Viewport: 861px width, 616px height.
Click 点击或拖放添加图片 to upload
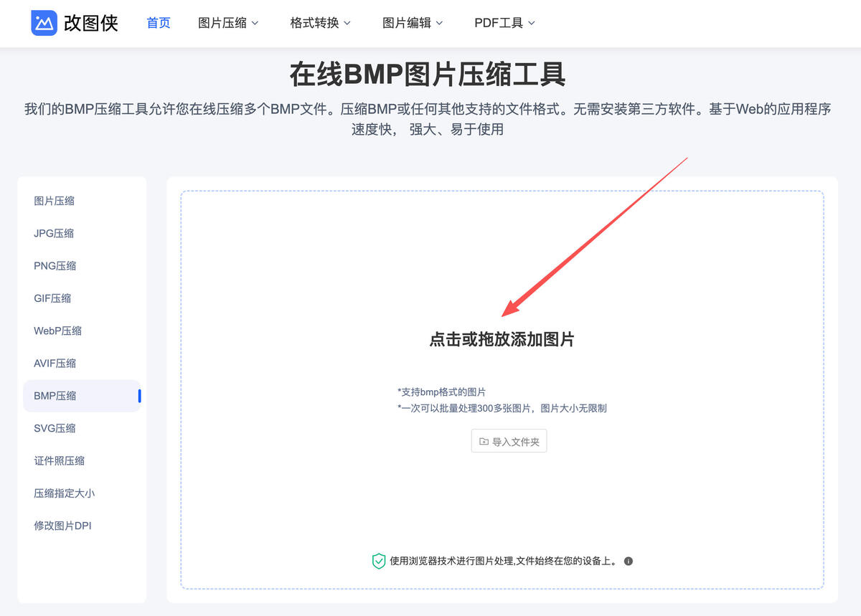502,340
